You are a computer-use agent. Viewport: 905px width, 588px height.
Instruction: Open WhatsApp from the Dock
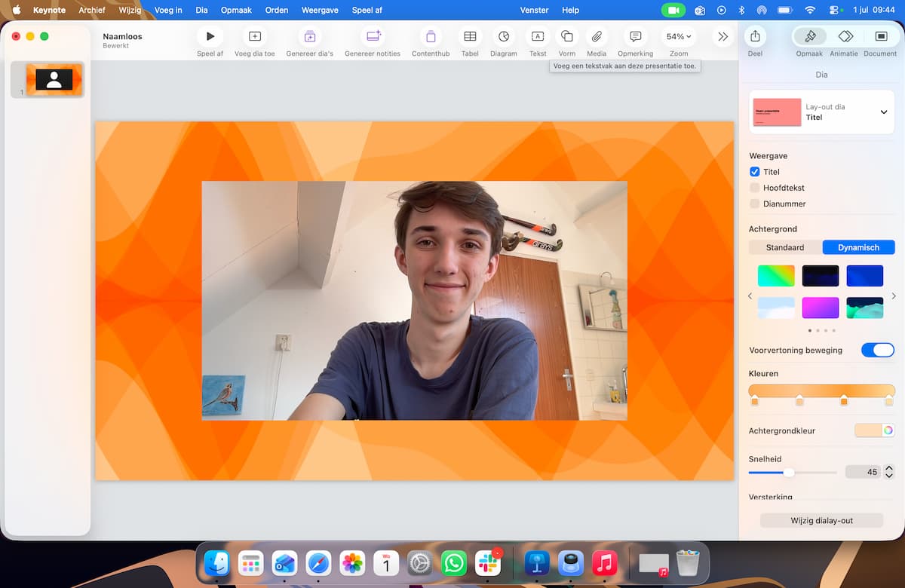(454, 563)
